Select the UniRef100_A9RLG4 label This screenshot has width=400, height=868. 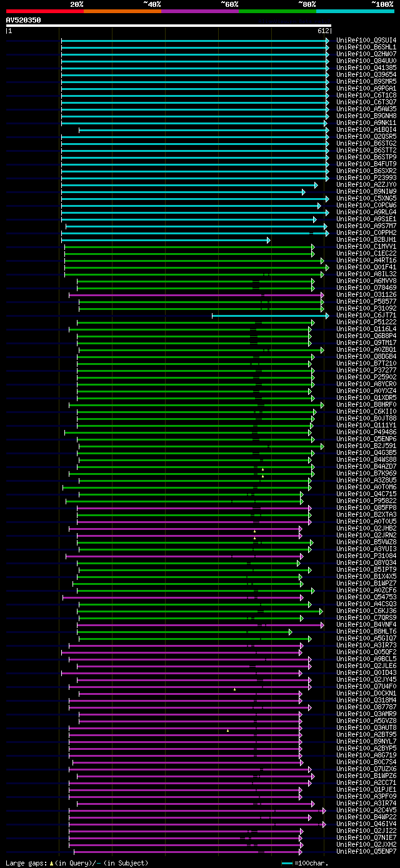point(366,212)
